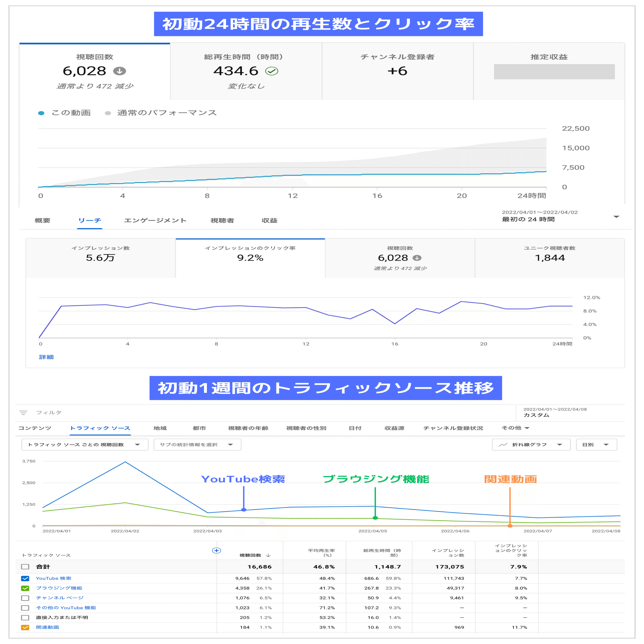Image resolution: width=644 pixels, height=644 pixels.
Task: Open the サブの統計情報を選択 dropdown
Action: click(197, 445)
